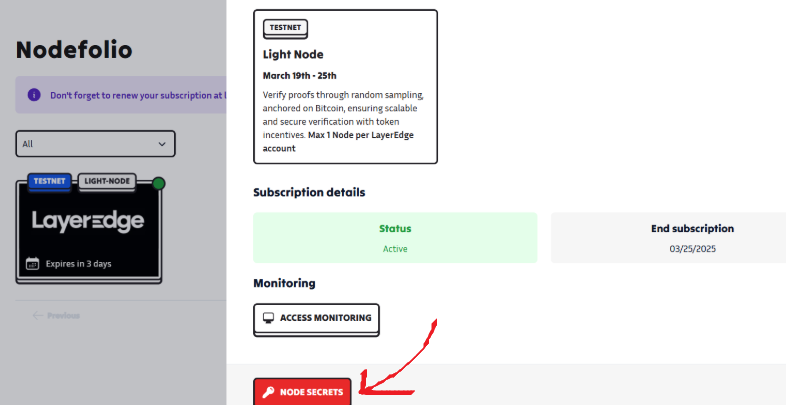
Task: Click the TESTNET badge in Light Node card
Action: click(x=285, y=28)
